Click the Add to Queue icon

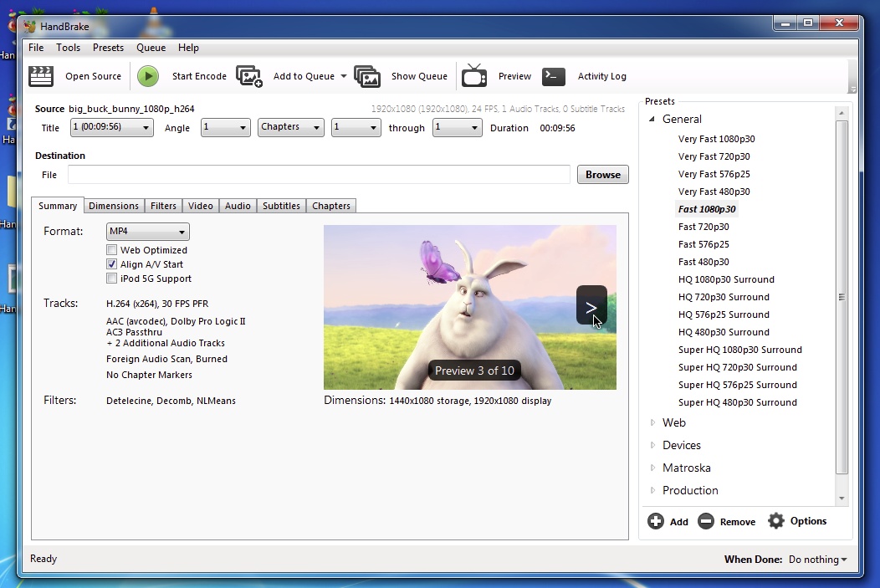click(249, 76)
